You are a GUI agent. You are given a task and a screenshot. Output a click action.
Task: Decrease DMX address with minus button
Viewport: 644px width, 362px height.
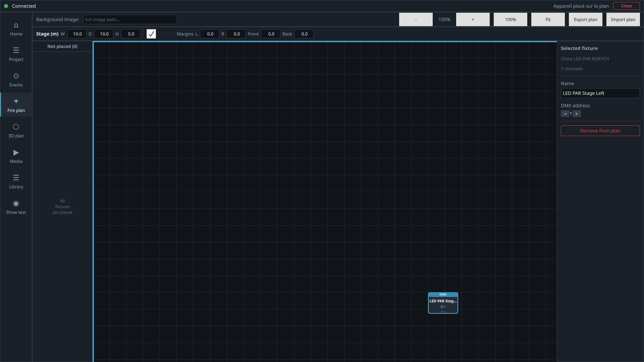coord(565,114)
